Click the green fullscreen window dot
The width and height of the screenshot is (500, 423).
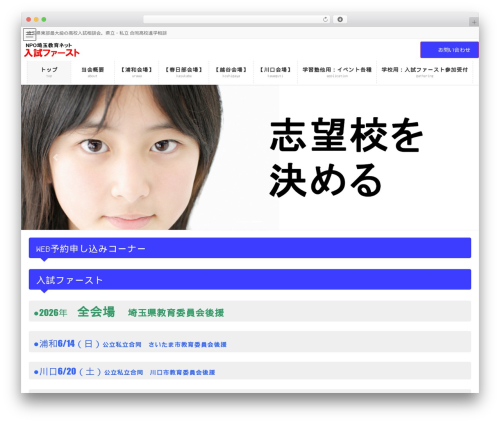(44, 20)
